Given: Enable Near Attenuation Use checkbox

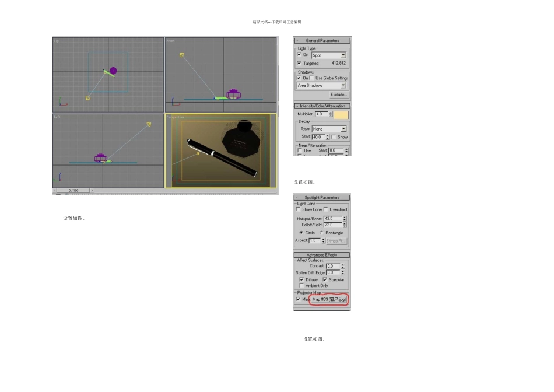Looking at the screenshot, I should [300, 150].
